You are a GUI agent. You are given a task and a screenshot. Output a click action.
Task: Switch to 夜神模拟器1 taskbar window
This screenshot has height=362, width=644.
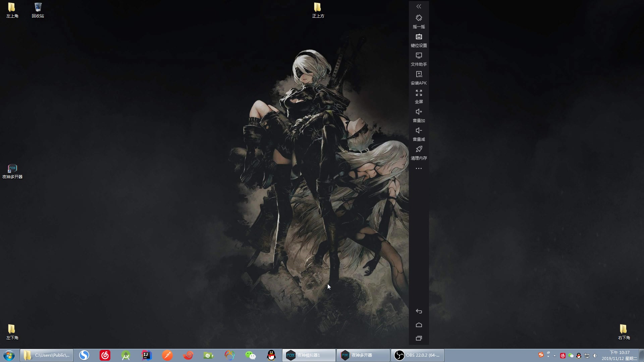(x=309, y=355)
